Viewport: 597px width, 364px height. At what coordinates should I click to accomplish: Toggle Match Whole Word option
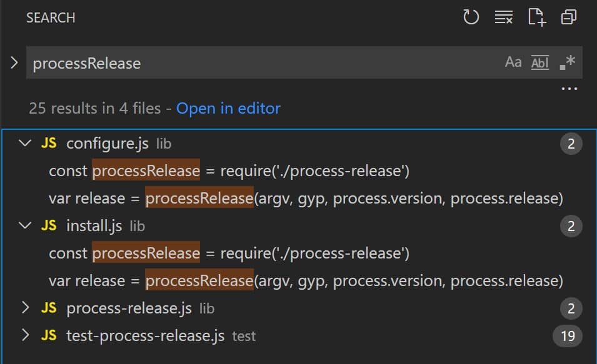(x=539, y=62)
